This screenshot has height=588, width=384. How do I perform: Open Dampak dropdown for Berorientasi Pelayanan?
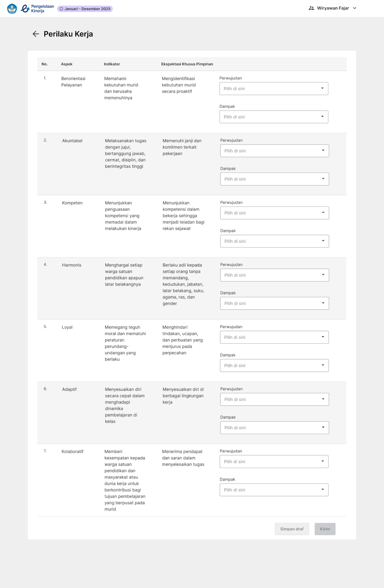[x=274, y=117]
